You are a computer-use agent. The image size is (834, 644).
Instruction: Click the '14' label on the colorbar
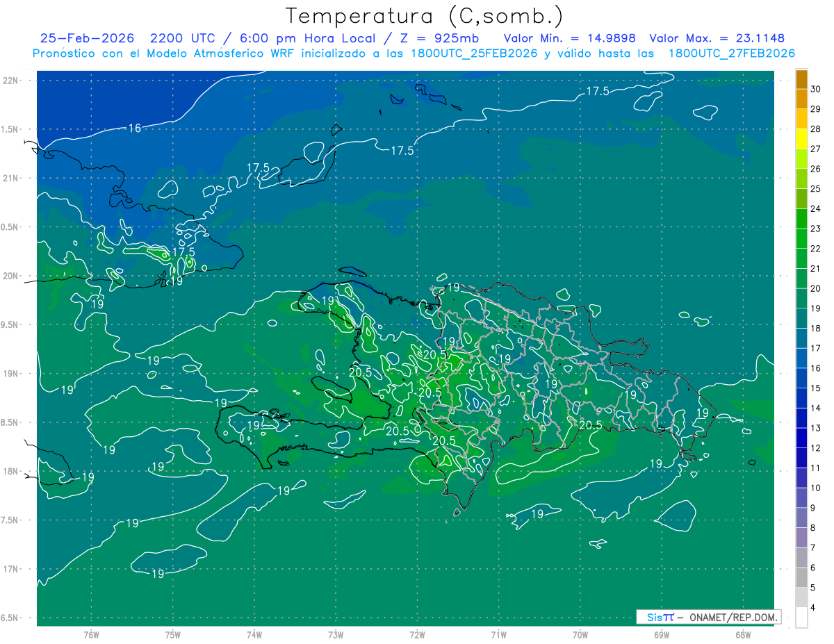click(x=815, y=408)
